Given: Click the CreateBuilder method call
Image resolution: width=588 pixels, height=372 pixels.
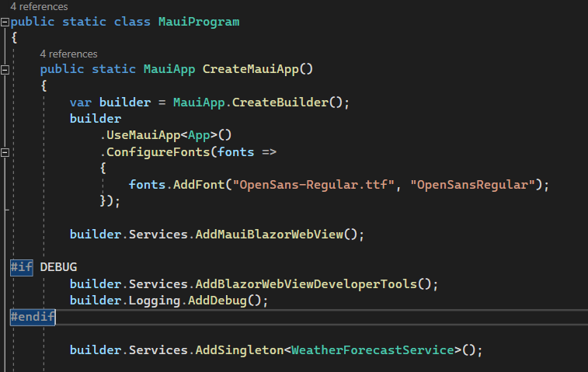Looking at the screenshot, I should [280, 103].
